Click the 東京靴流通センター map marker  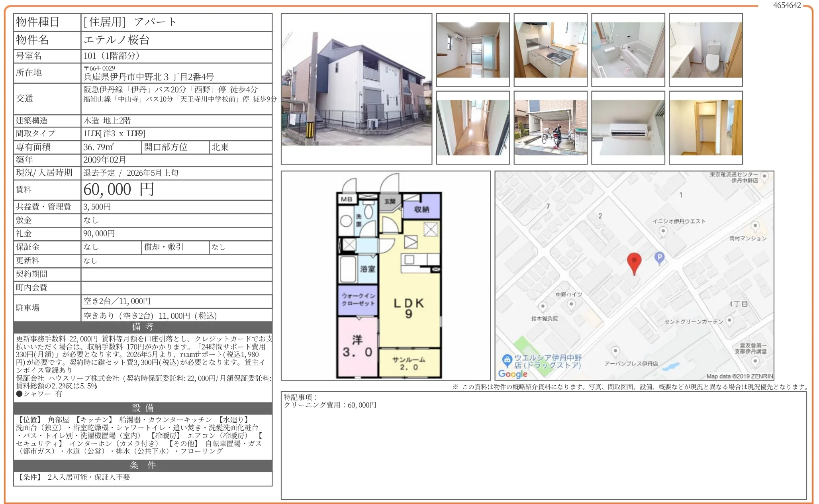point(764,176)
